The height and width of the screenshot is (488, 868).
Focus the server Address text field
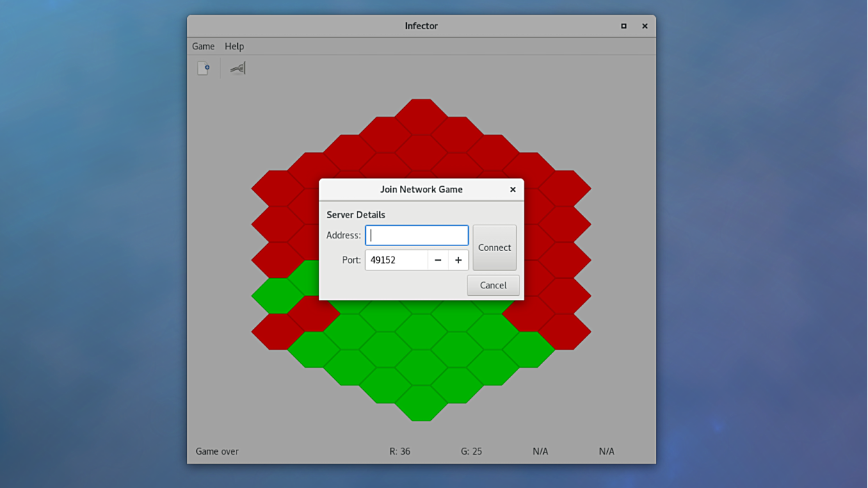[x=417, y=236]
